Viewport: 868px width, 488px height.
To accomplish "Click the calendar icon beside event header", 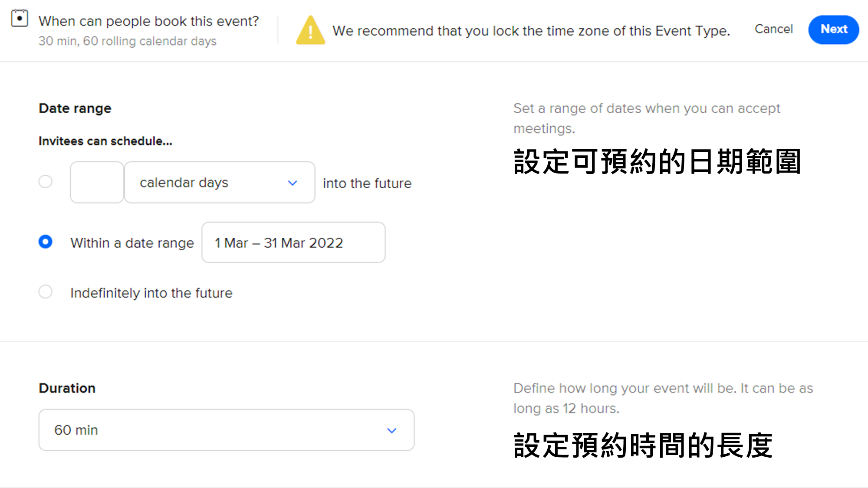I will pyautogui.click(x=20, y=18).
